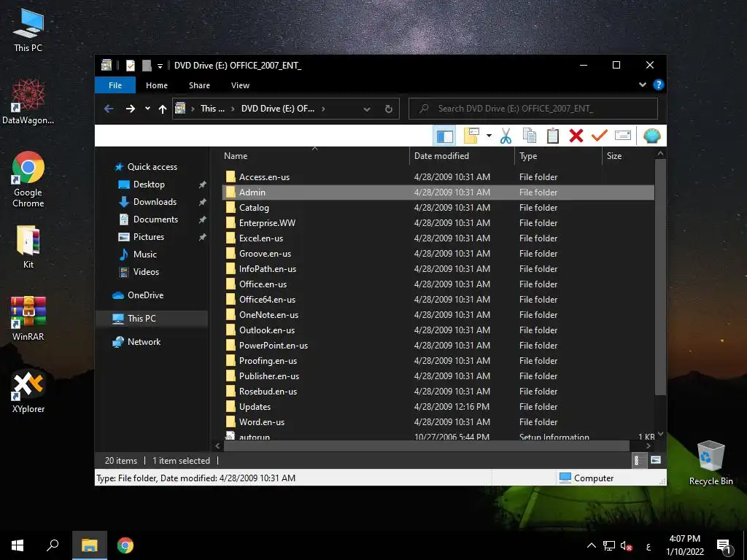
Task: Expand the chevron after DVD Drive breadcrumb
Action: [323, 109]
